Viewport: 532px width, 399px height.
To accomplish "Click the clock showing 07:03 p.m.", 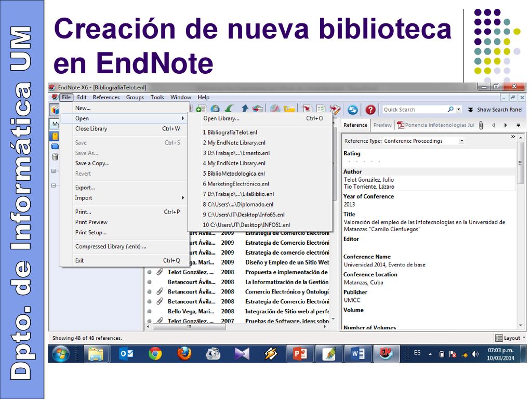I will click(500, 350).
